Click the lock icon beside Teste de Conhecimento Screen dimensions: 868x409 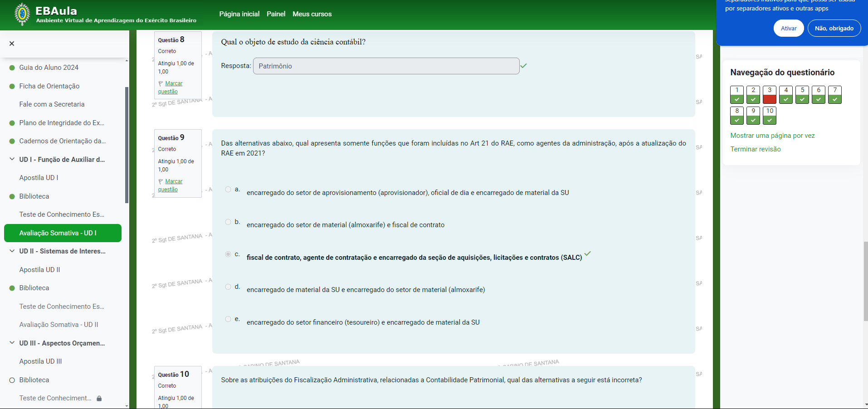99,398
